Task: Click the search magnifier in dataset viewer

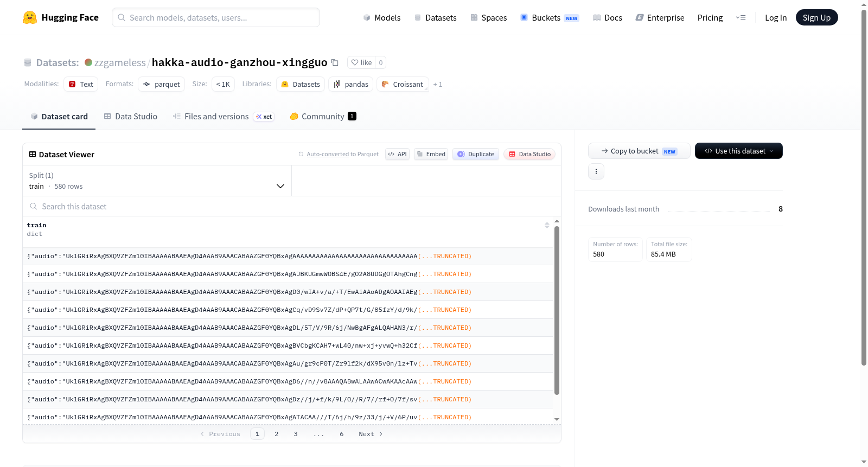Action: point(34,206)
